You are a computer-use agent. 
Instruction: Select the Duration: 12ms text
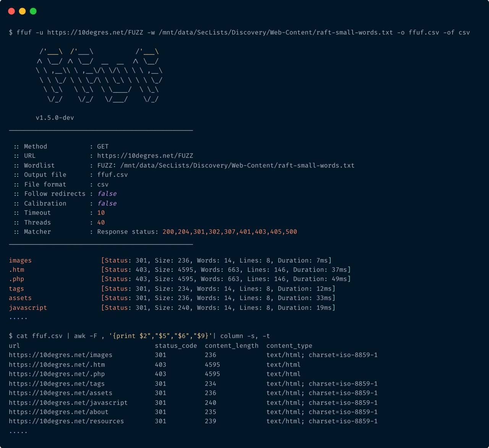pyautogui.click(x=304, y=289)
